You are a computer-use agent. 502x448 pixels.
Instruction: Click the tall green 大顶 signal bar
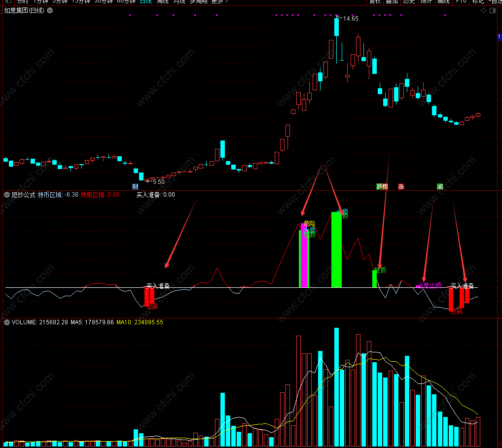click(x=336, y=249)
